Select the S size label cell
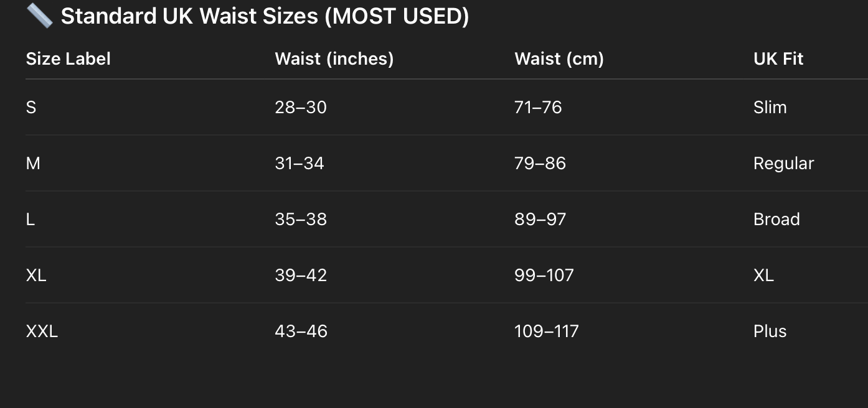868x408 pixels. (31, 108)
